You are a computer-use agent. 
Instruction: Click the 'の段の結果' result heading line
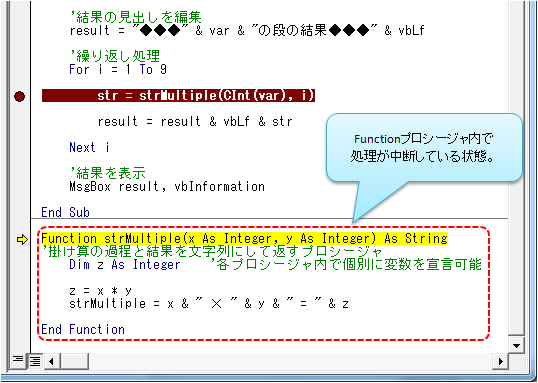[x=247, y=31]
